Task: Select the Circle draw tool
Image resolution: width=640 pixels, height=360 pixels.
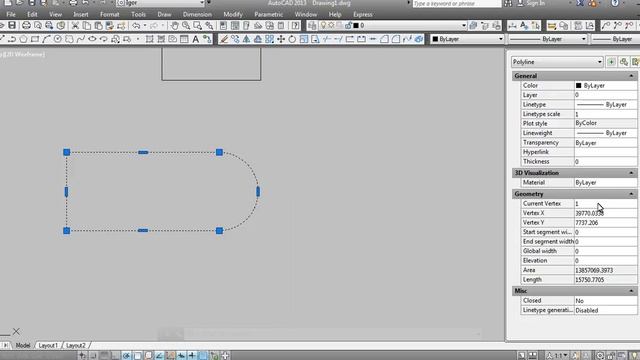Action: pos(58,39)
